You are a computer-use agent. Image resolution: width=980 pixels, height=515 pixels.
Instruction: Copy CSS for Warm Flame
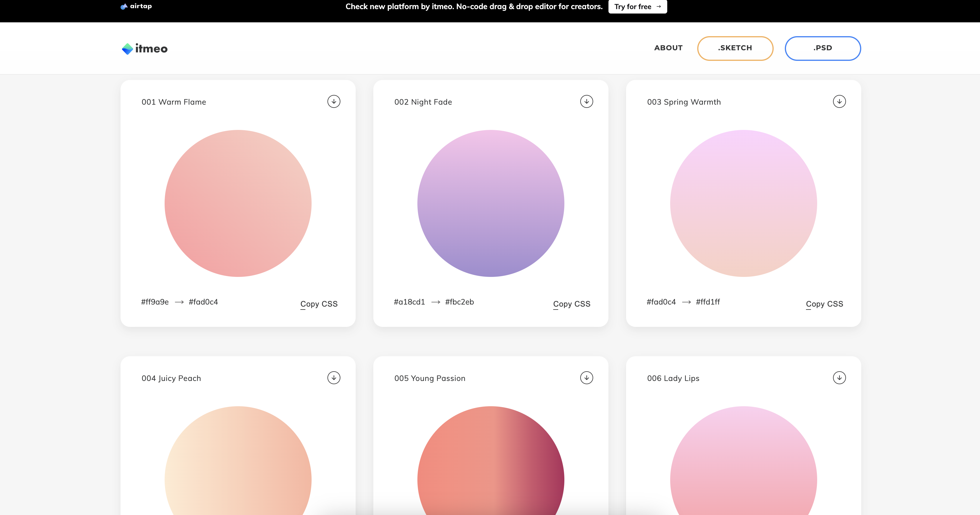[319, 304]
